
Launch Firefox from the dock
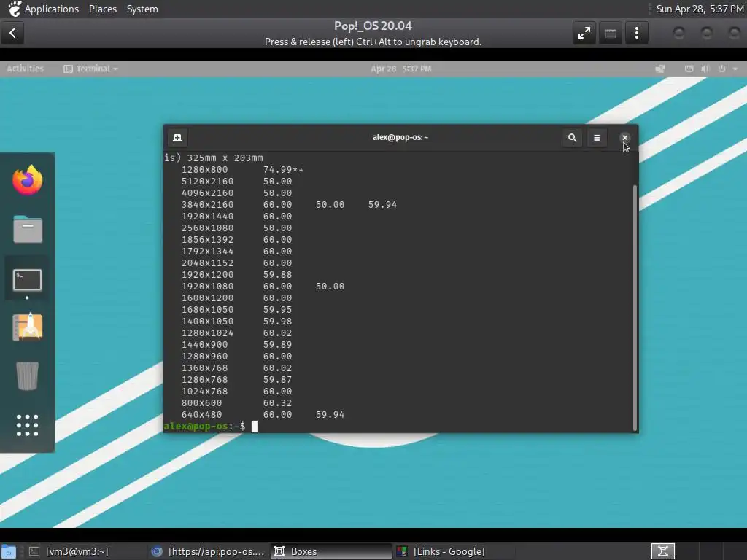pyautogui.click(x=27, y=180)
